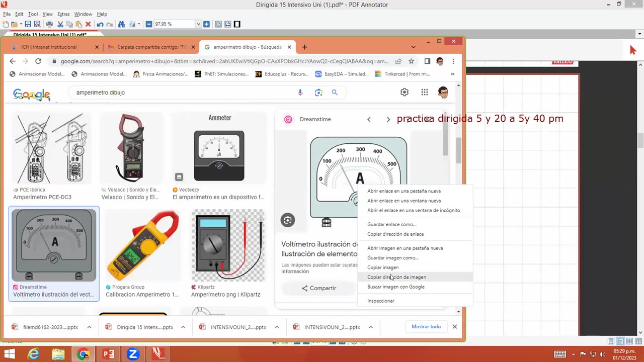Screen dimensions: 644x362
Task: Click the New document icon in PDF Annotator
Action: click(x=6, y=24)
